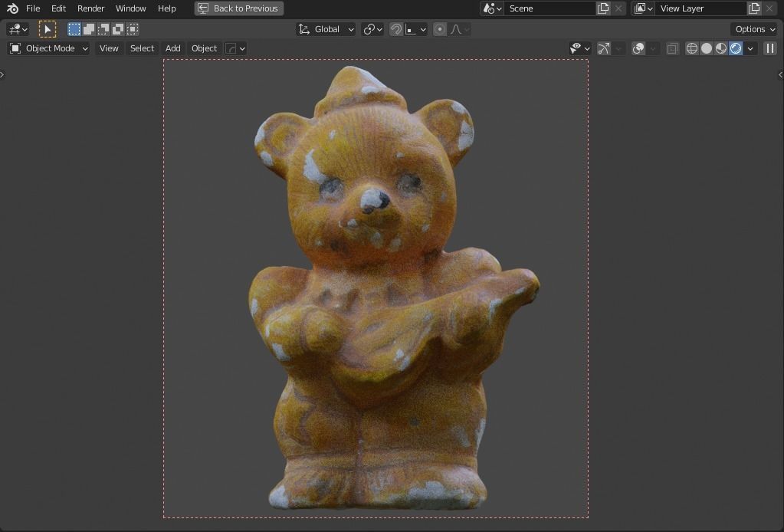Open the falloff curve icon dropdown
The width and height of the screenshot is (784, 532).
pos(235,48)
